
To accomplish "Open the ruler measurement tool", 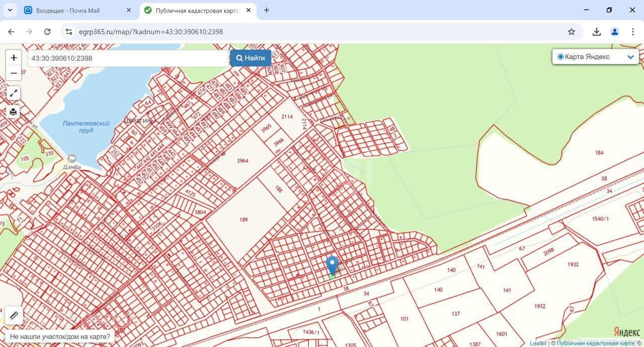I will click(x=14, y=316).
